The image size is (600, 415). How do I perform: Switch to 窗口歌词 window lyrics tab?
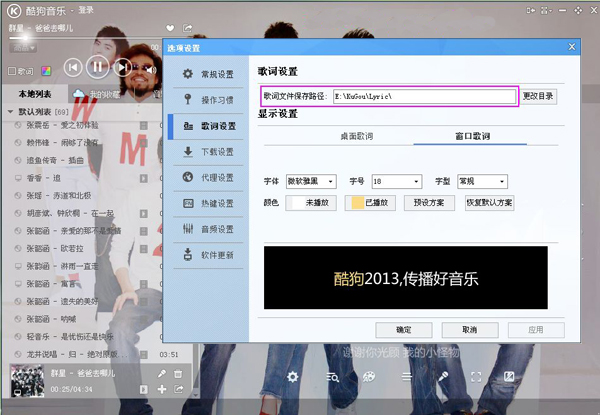[472, 136]
